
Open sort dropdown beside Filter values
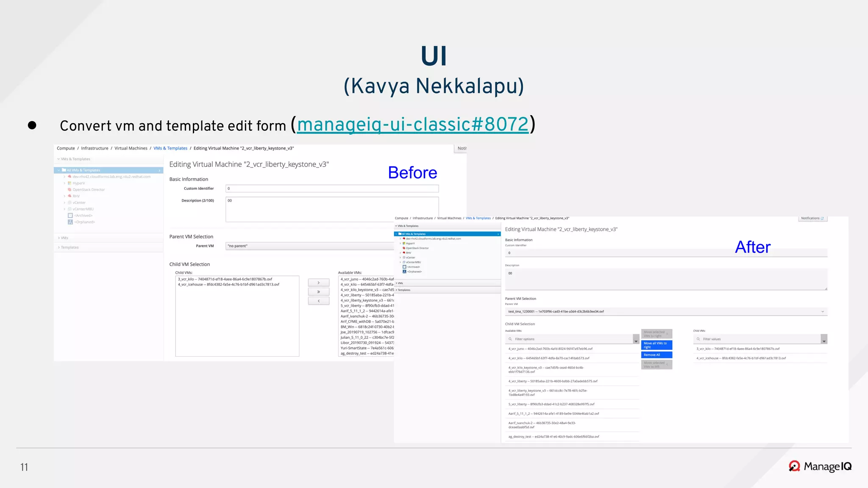point(824,339)
